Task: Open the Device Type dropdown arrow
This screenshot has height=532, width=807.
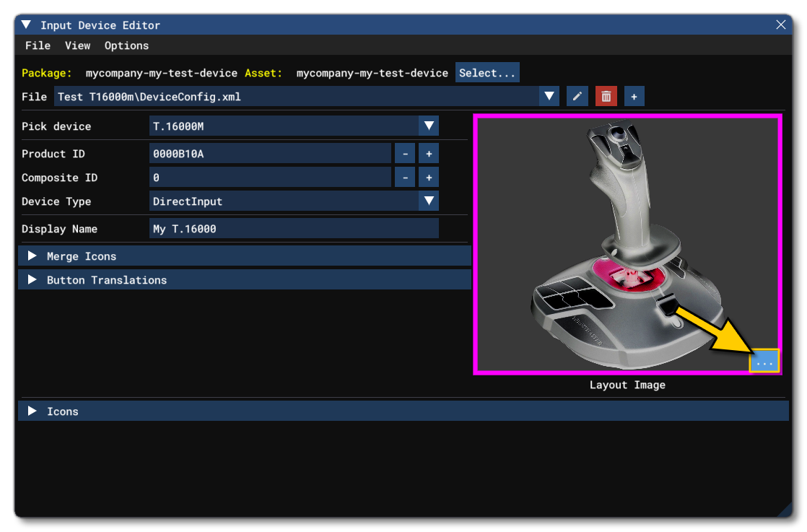Action: (x=429, y=201)
